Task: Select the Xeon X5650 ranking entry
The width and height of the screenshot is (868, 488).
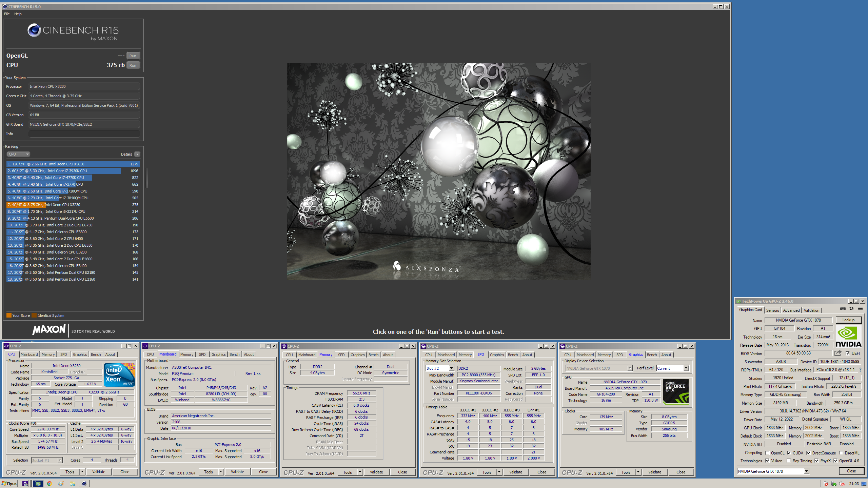Action: tap(73, 164)
